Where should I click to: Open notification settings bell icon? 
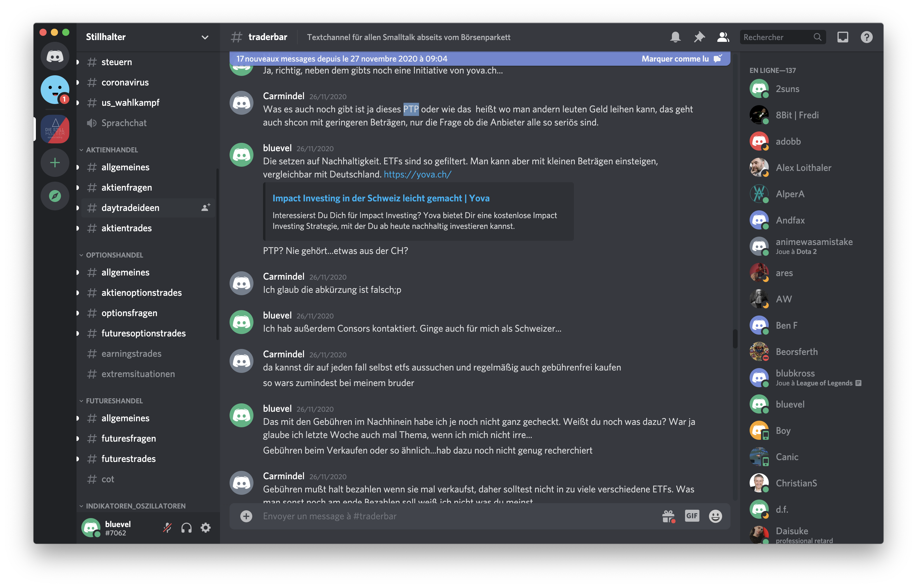point(675,37)
